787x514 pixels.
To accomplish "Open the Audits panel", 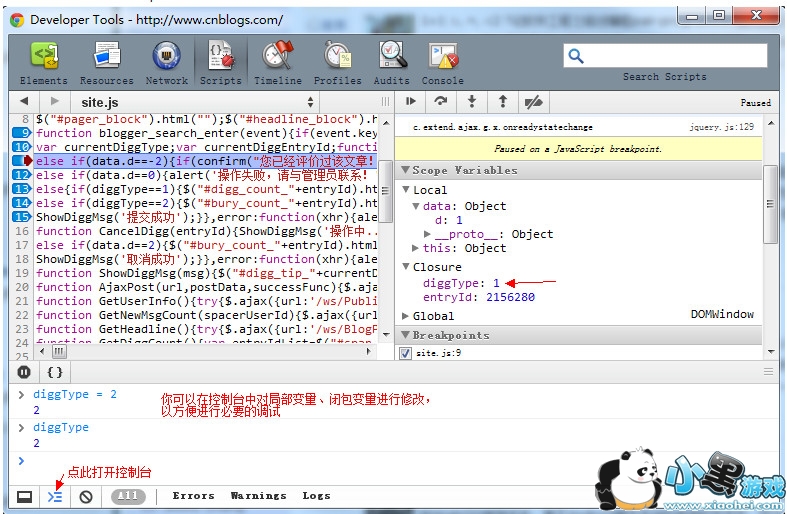I will pos(391,62).
